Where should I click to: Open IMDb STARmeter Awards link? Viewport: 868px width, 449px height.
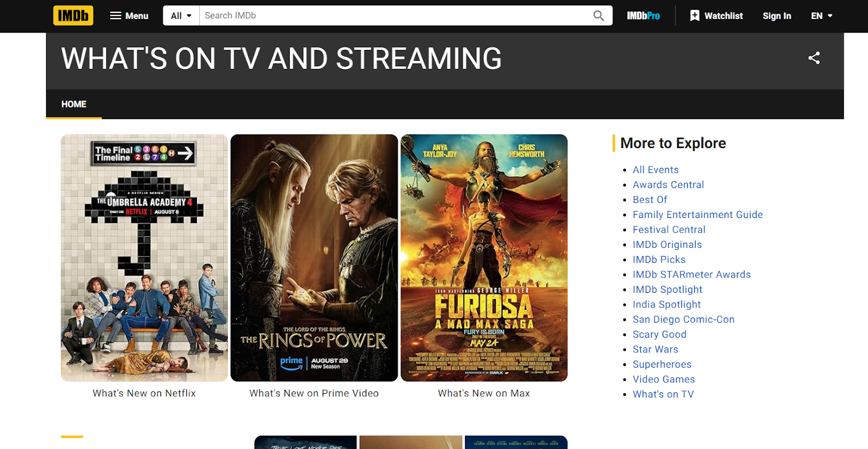coord(692,274)
